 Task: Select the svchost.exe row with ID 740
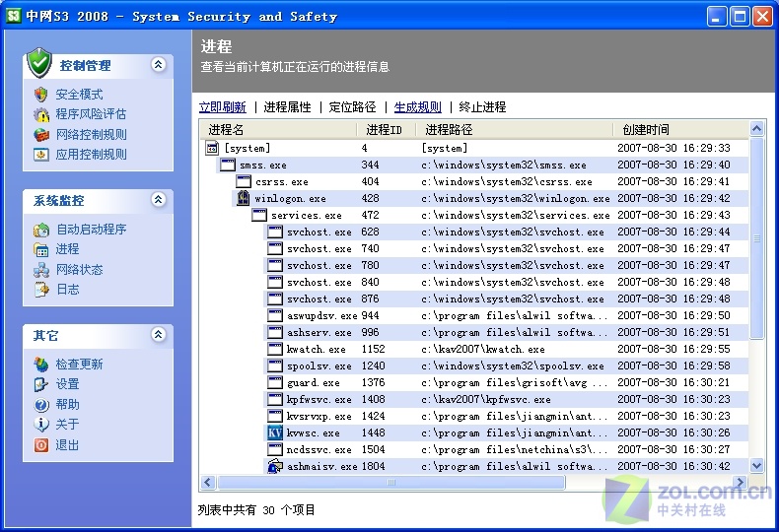pos(474,248)
